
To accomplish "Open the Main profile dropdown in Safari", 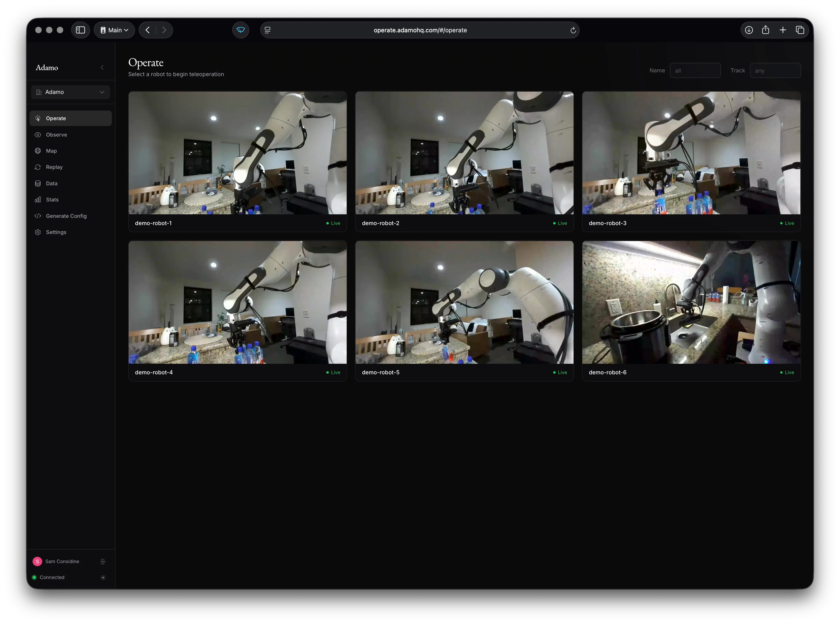I will point(114,30).
